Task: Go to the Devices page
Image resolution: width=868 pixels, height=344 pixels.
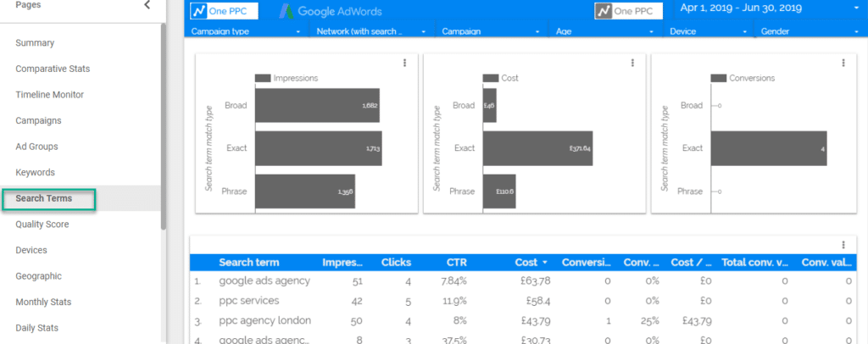Action: pos(31,250)
